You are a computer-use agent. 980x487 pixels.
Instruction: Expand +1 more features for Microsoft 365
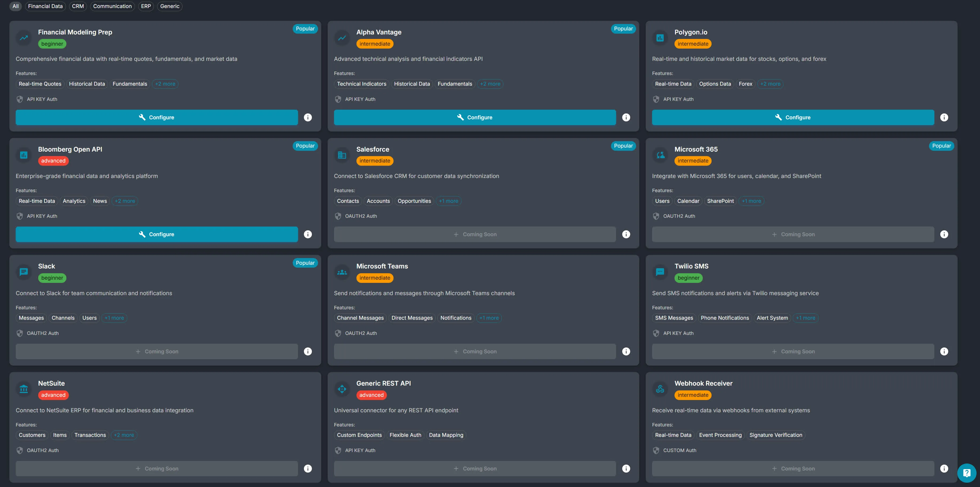[751, 201]
